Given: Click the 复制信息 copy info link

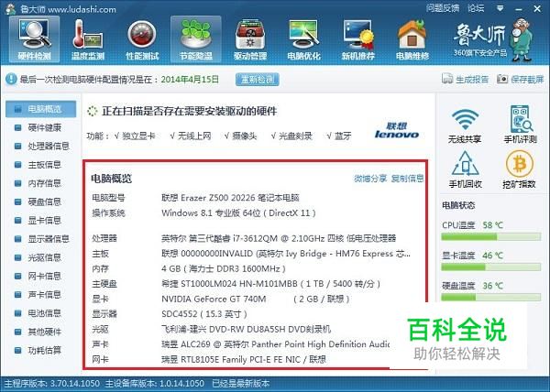Looking at the screenshot, I should (x=407, y=179).
